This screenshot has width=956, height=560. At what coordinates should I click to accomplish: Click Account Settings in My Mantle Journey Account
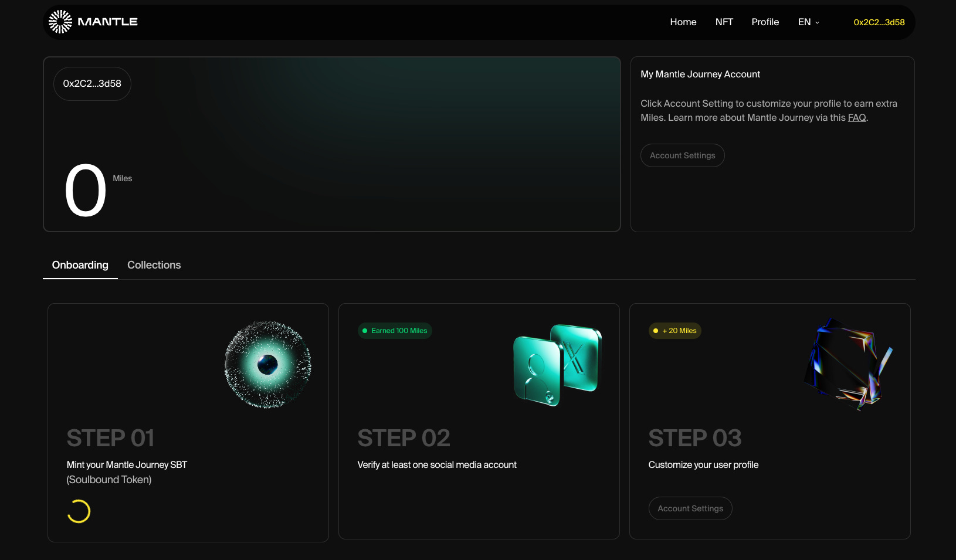pos(683,155)
